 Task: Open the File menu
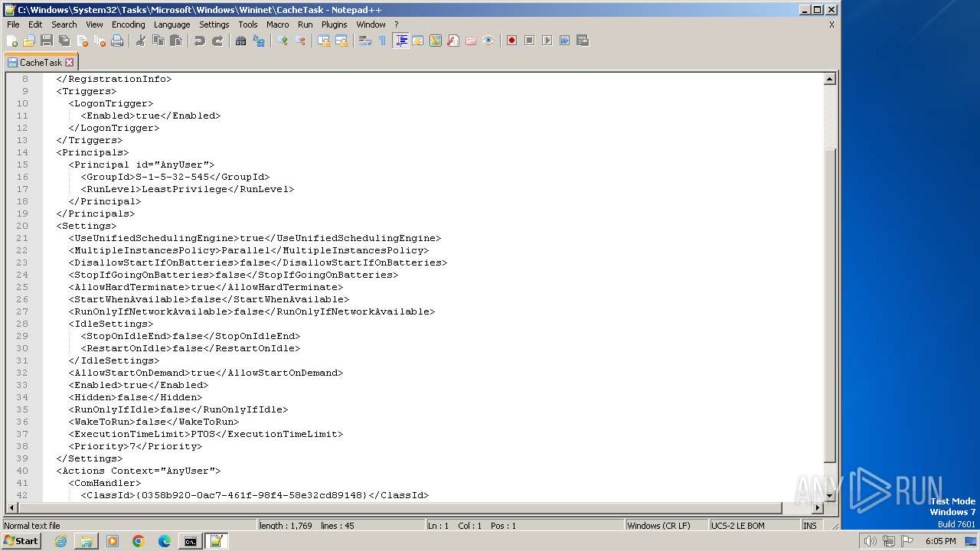click(x=13, y=24)
